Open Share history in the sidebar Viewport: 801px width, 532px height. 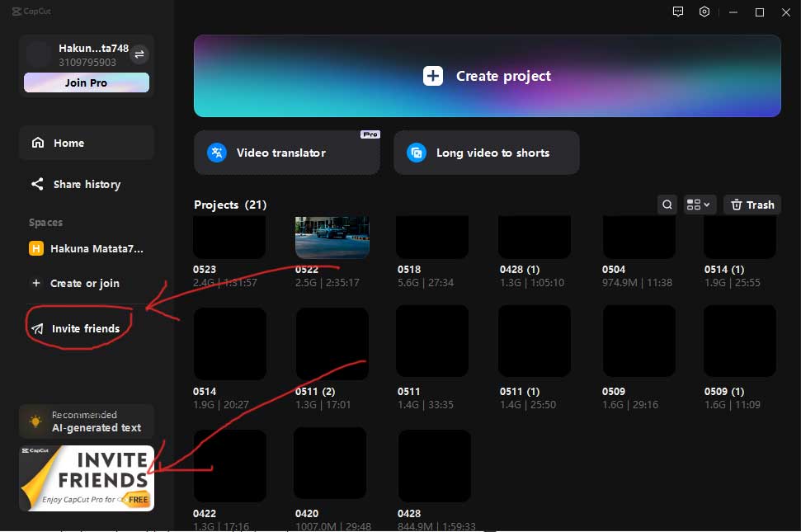tap(86, 184)
